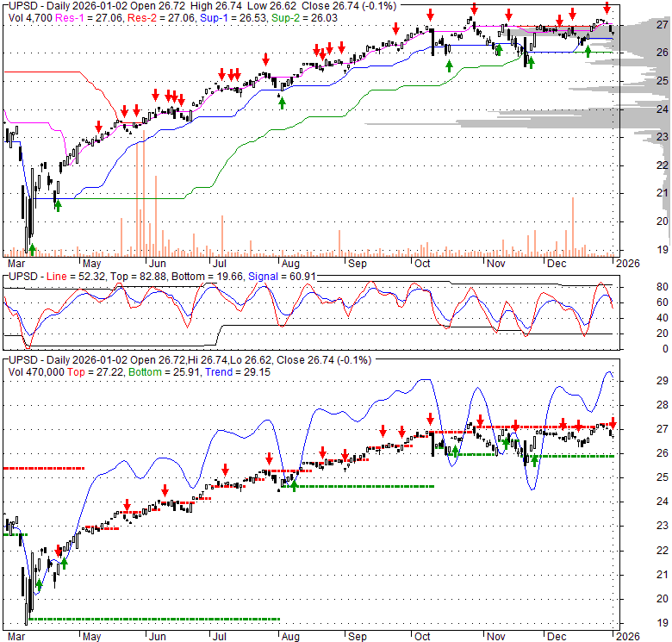Click 'Oct' on the upper chart time axis
The height and width of the screenshot is (642, 672).
pos(422,263)
